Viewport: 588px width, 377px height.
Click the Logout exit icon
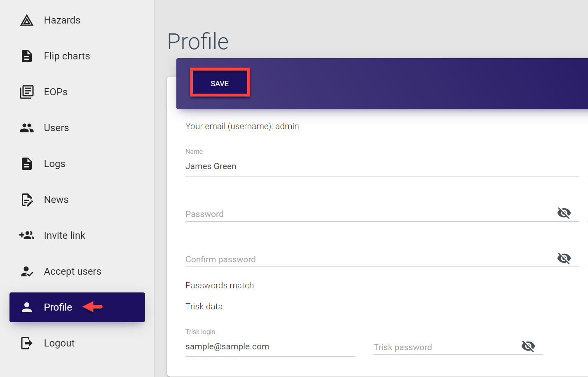point(27,343)
